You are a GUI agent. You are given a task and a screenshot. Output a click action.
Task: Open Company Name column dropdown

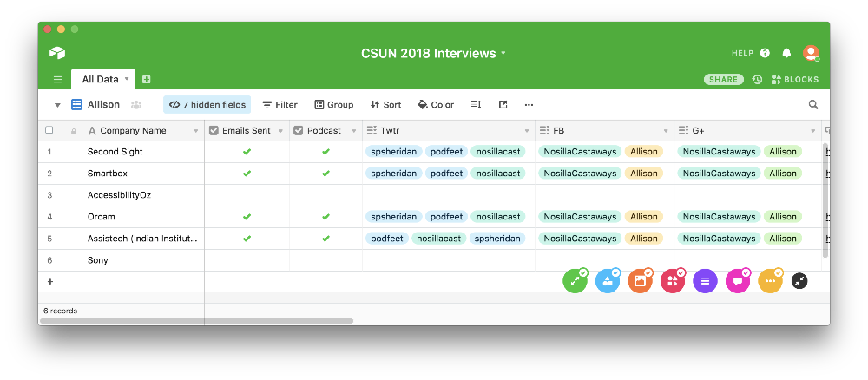196,131
